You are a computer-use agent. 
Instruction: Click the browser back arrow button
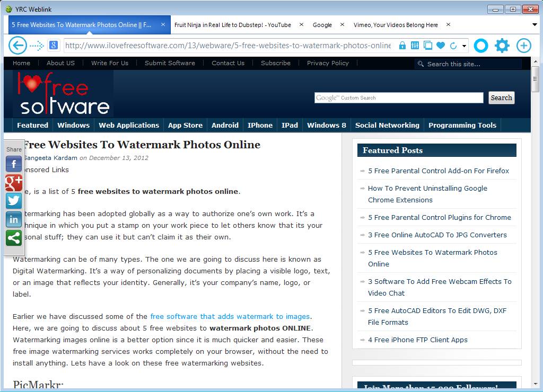[17, 46]
